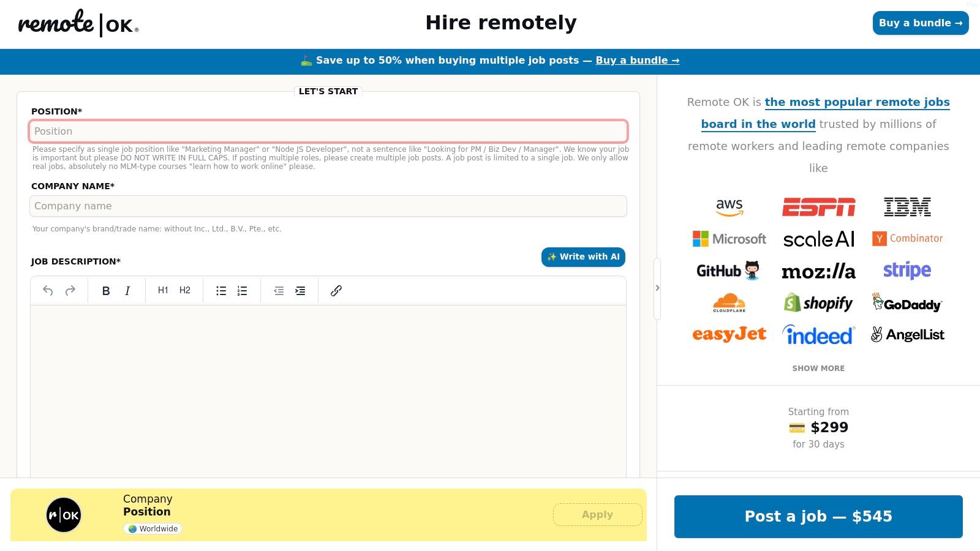The image size is (980, 551).
Task: Toggle italic formatting in job description
Action: coord(127,291)
